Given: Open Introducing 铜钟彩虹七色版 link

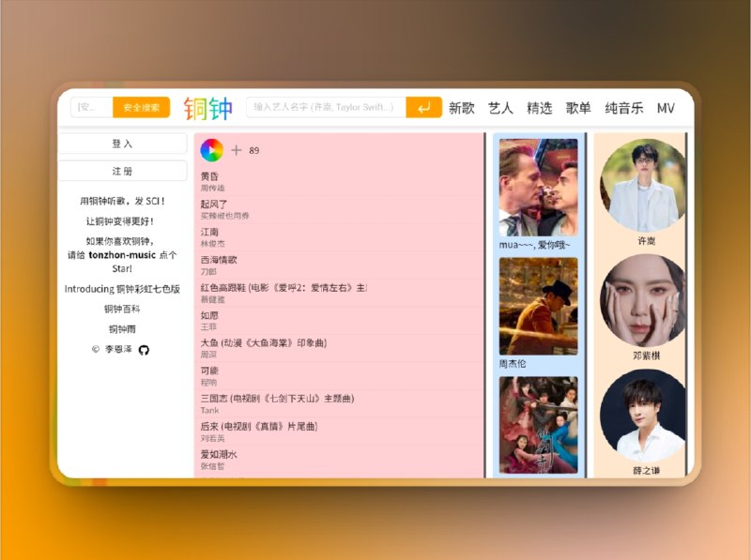Looking at the screenshot, I should (x=123, y=289).
